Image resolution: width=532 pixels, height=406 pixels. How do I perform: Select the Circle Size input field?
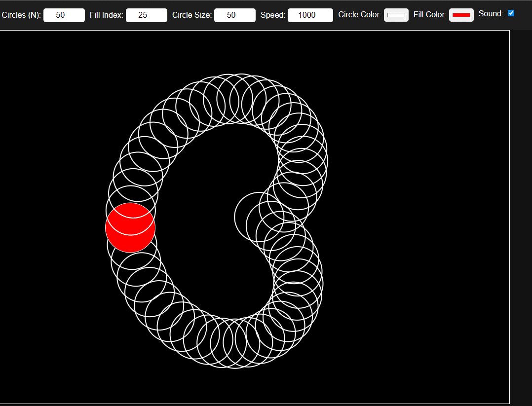235,15
